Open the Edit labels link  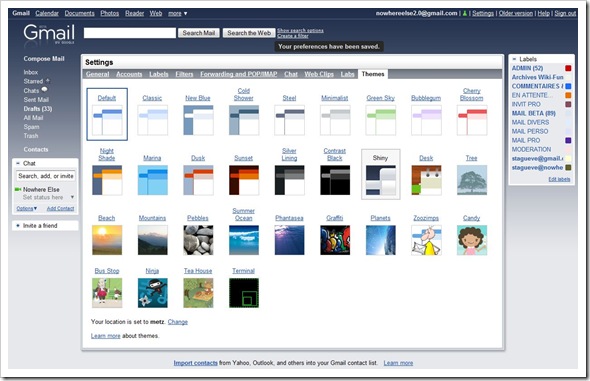click(559, 179)
